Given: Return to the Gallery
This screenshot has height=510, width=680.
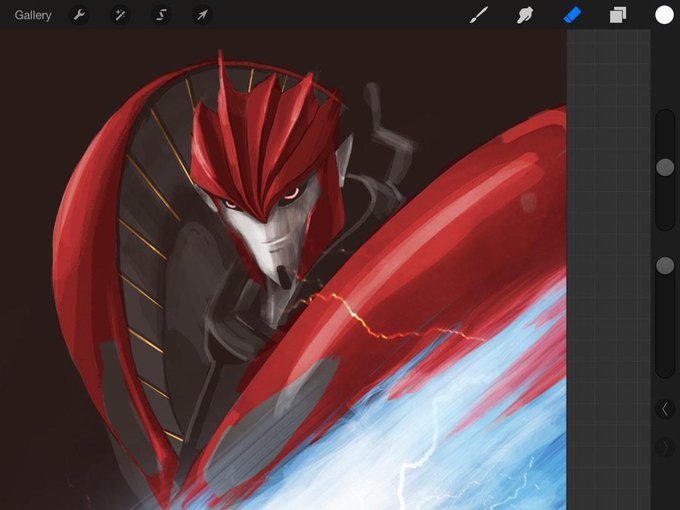Looking at the screenshot, I should tap(33, 15).
